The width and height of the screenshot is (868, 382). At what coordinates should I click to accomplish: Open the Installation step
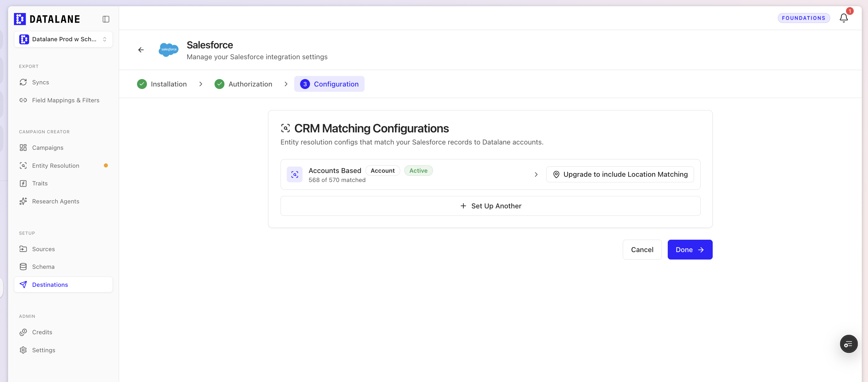click(162, 84)
